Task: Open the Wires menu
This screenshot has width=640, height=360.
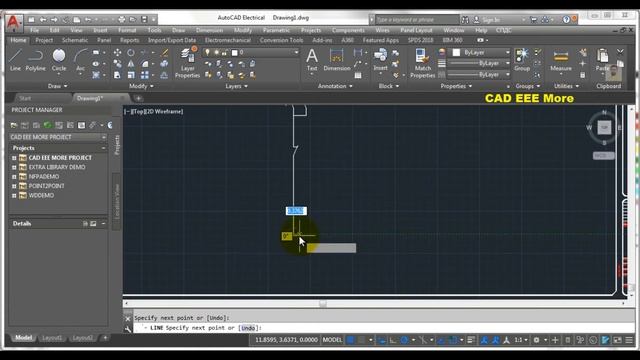Action: [x=382, y=30]
